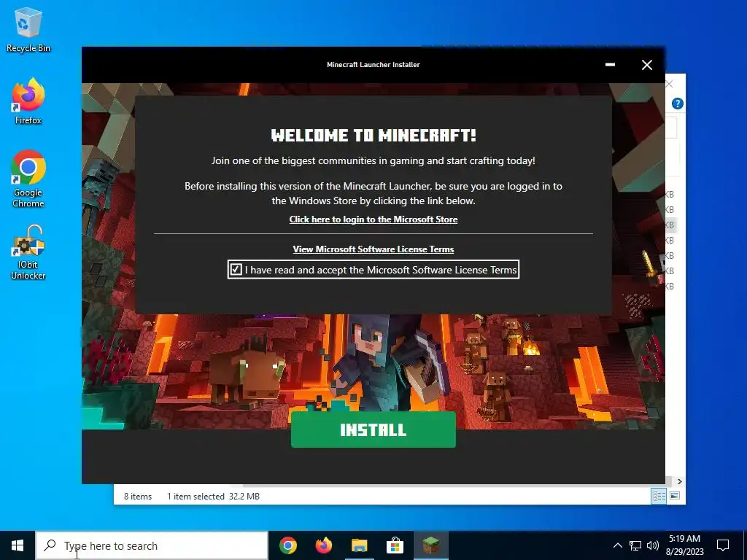Switch File Explorer to details view
The height and width of the screenshot is (560, 747).
[x=659, y=496]
